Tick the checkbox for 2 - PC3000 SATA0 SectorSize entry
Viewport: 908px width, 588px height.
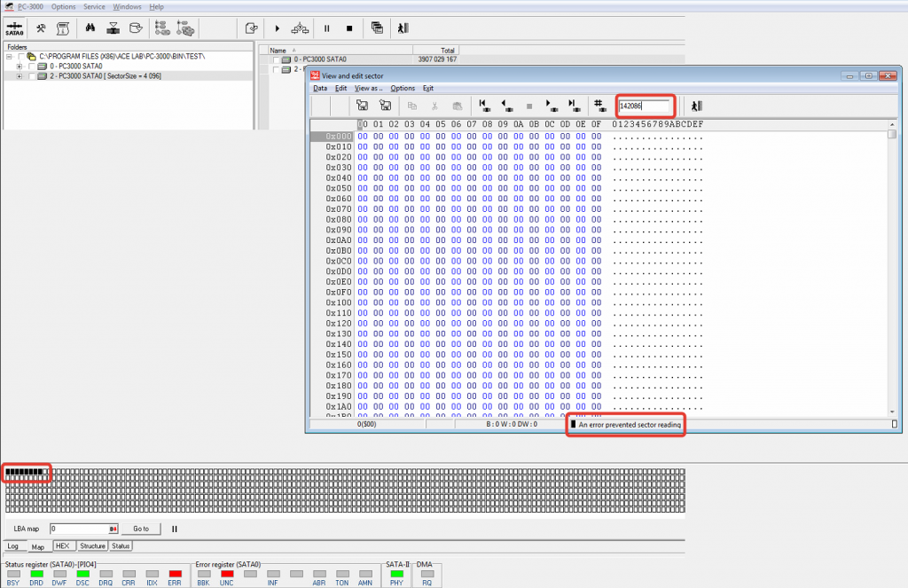pos(33,76)
